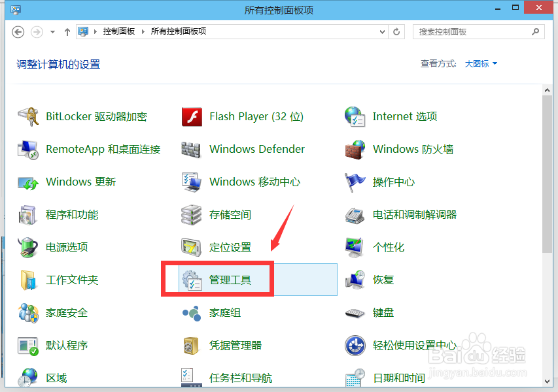Click the search magnifier icon
558x392 pixels.
click(x=535, y=31)
